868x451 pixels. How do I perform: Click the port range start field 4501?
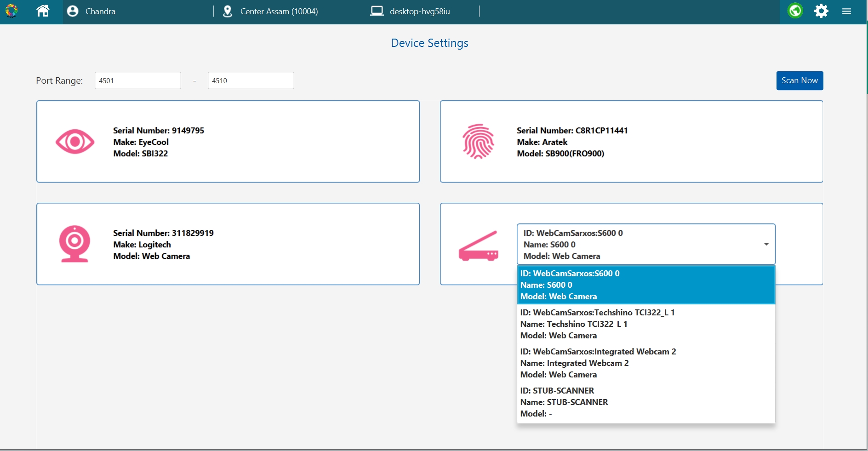click(x=137, y=80)
